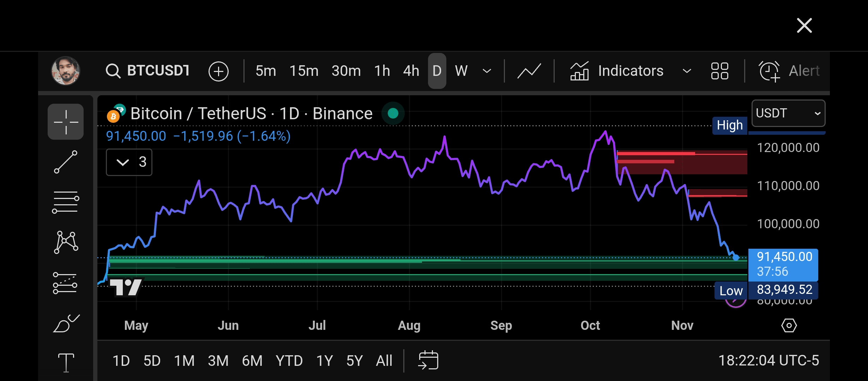The height and width of the screenshot is (381, 868).
Task: Switch to the 4h timeframe
Action: pyautogui.click(x=411, y=71)
